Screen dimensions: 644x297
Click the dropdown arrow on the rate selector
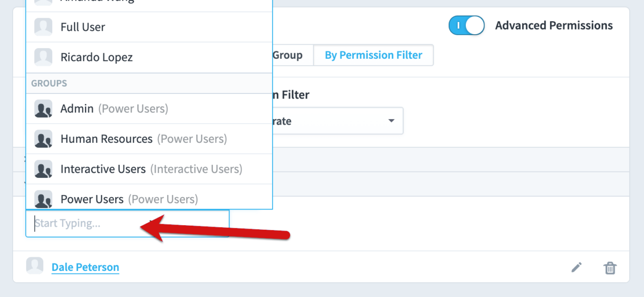pyautogui.click(x=391, y=121)
